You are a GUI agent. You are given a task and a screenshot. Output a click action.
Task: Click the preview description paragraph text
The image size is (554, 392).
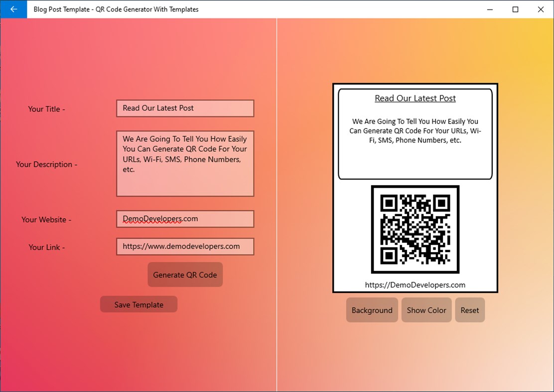tap(415, 131)
